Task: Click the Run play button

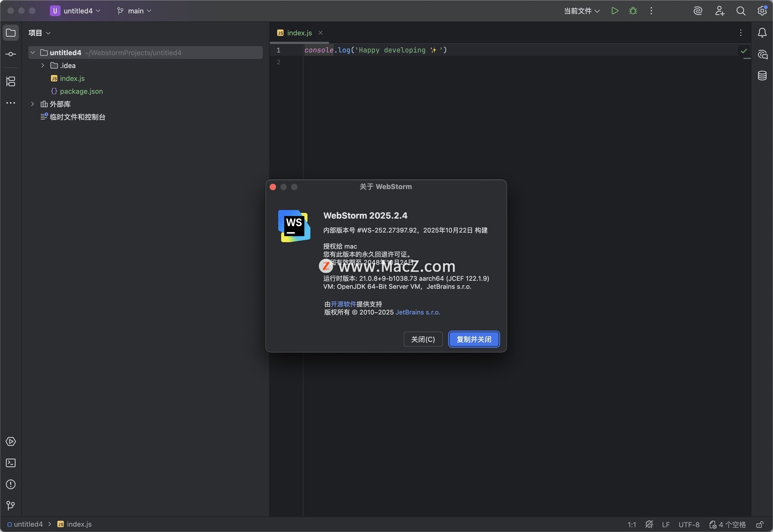Action: coord(614,11)
